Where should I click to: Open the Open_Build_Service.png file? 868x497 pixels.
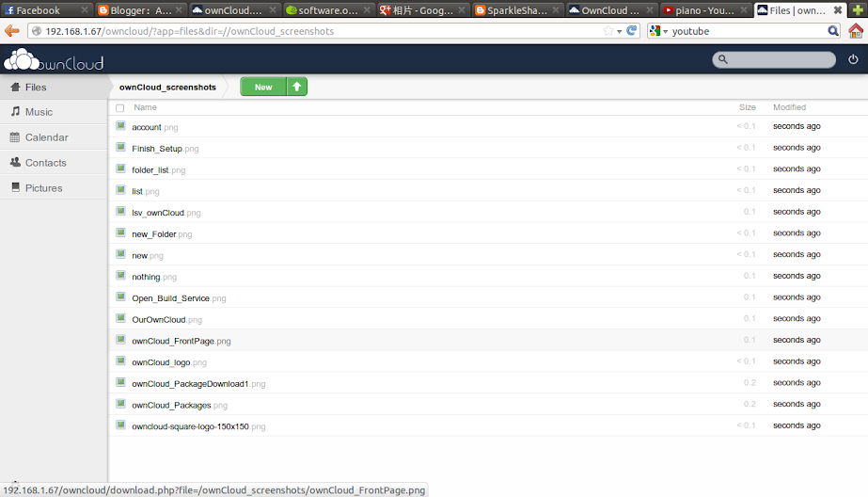tap(179, 298)
